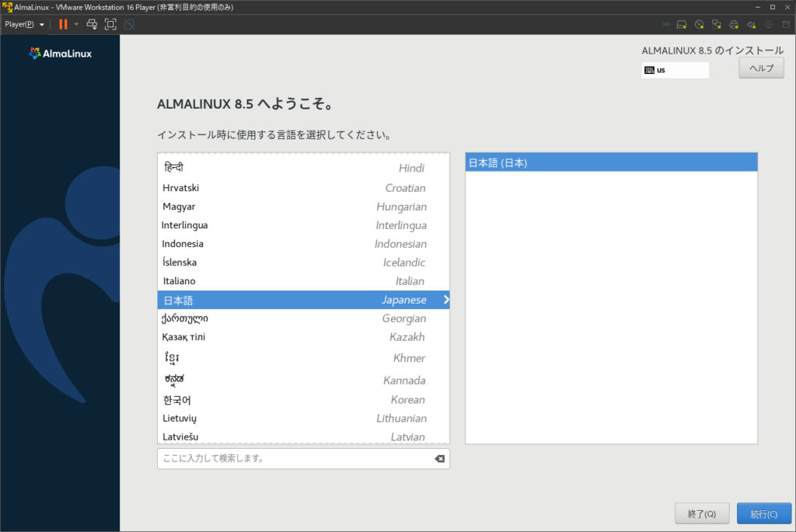796x532 pixels.
Task: Select the Kazakh language row
Action: point(304,337)
